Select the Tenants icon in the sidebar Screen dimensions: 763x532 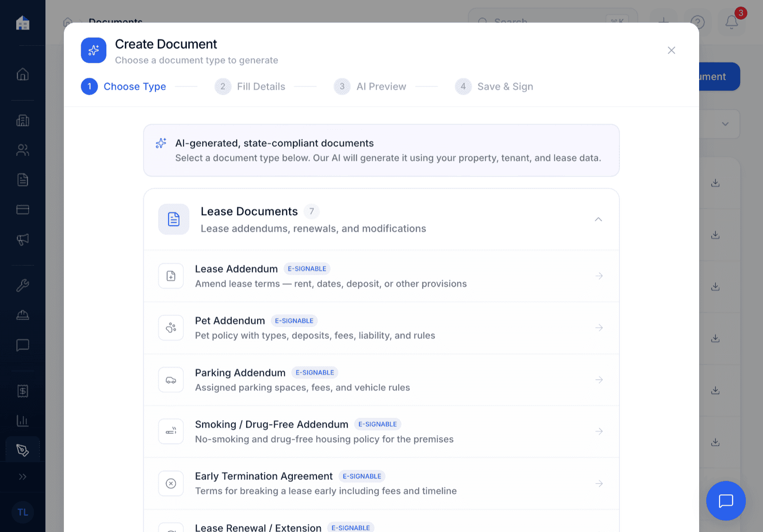(22, 150)
